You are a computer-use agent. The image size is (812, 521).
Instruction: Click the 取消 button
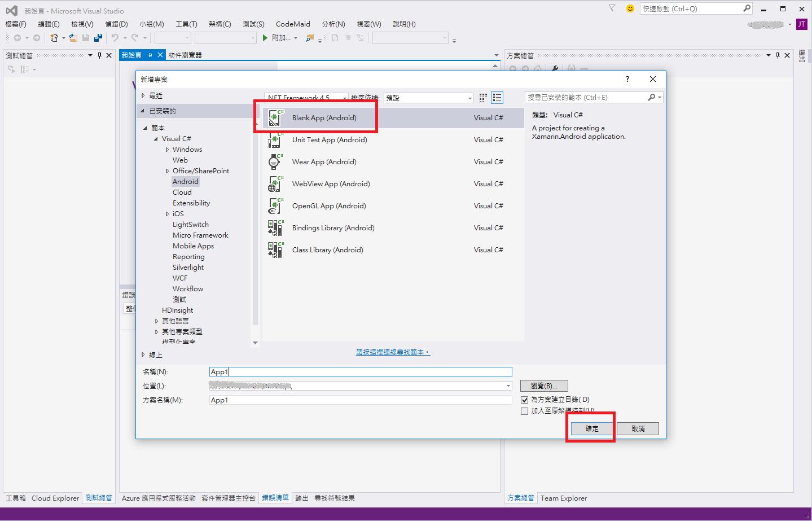coord(638,428)
